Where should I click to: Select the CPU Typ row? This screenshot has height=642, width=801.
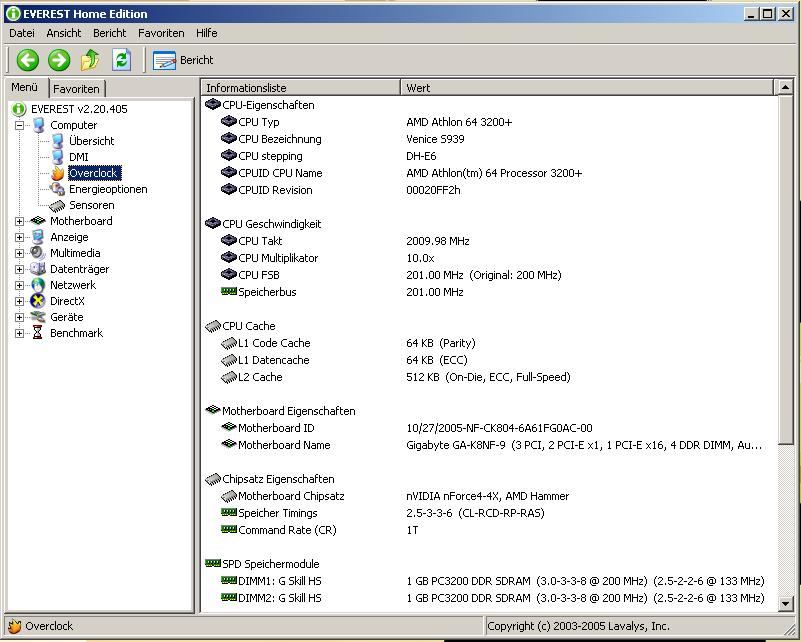tap(490, 122)
